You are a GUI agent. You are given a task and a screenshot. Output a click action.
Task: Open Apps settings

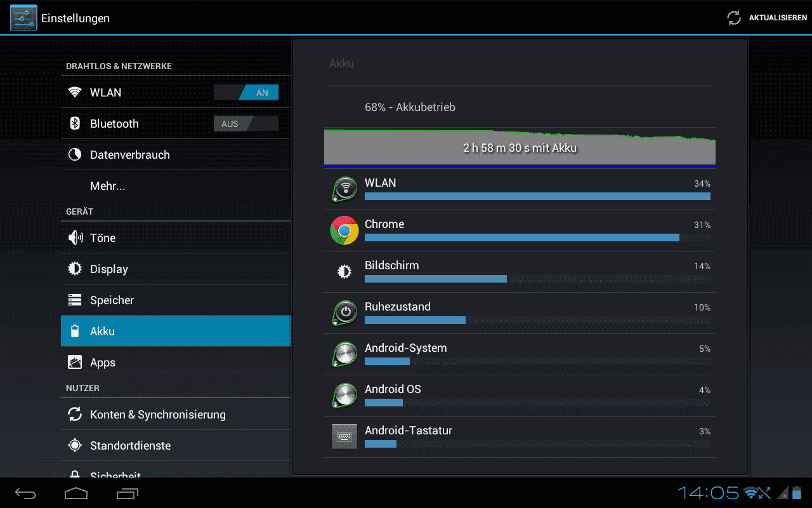point(176,363)
